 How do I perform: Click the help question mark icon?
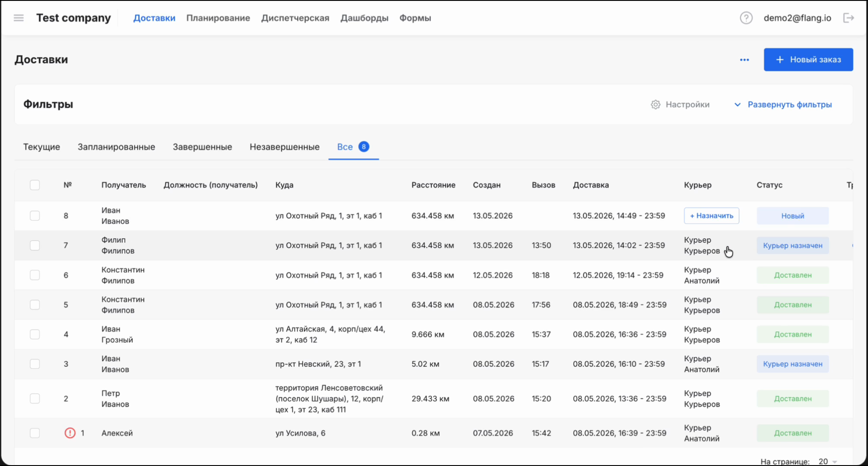click(746, 18)
